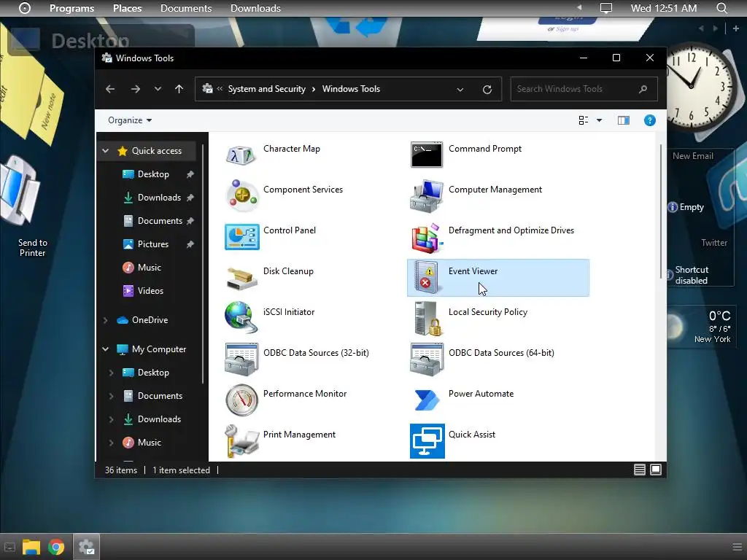Collapse the Quick access tree node

[105, 151]
